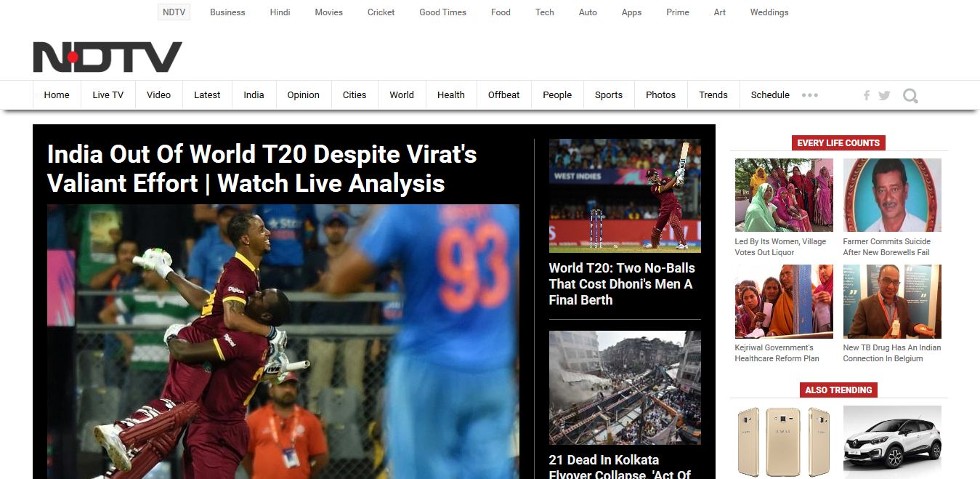
Task: Click the Facebook icon in the navigation bar
Action: (867, 95)
